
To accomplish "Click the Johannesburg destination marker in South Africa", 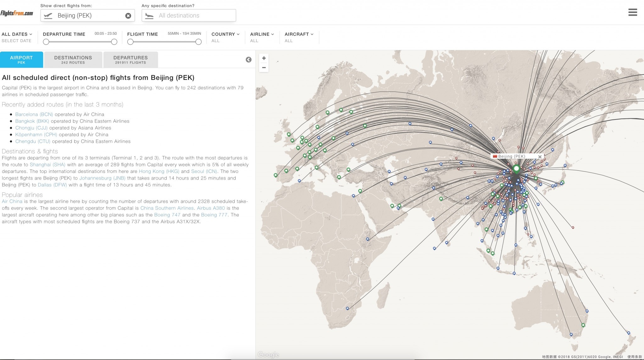I will click(x=347, y=308).
